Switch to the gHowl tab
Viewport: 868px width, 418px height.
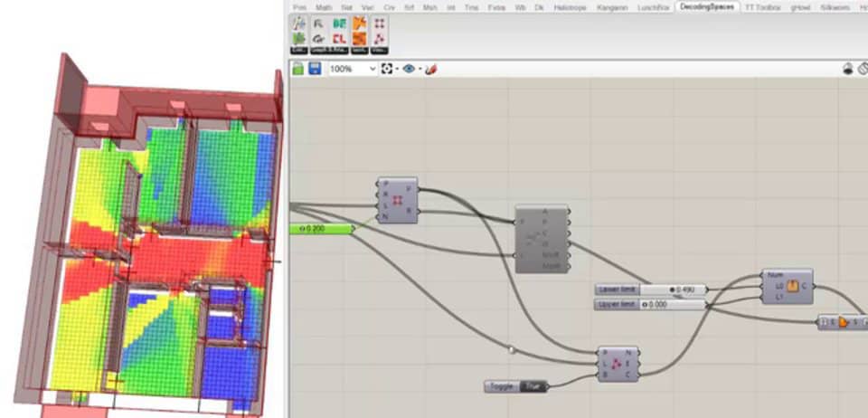click(x=800, y=8)
